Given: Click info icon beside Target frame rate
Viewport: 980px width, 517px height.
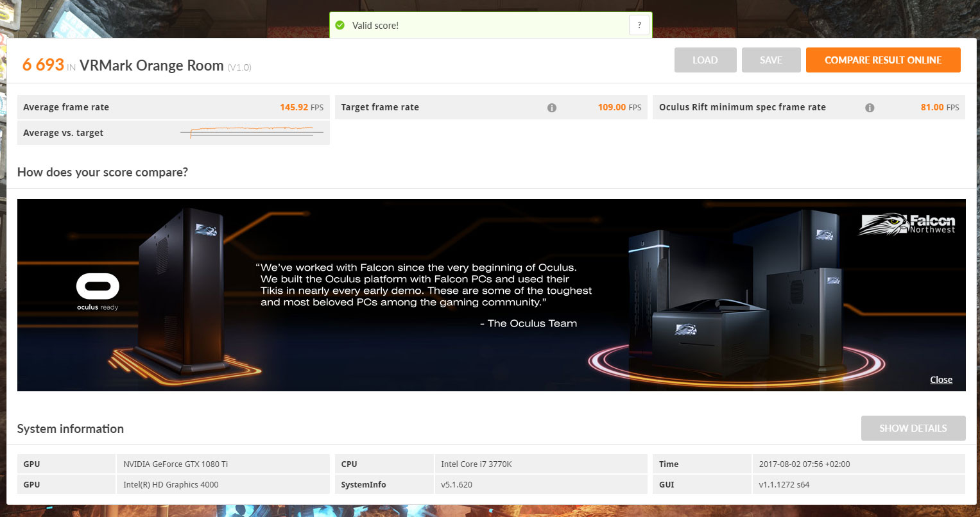Looking at the screenshot, I should point(552,108).
